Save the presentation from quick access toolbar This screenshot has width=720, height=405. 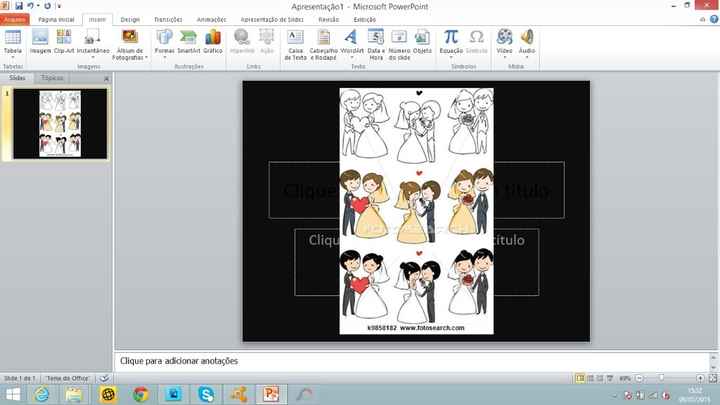tap(19, 6)
